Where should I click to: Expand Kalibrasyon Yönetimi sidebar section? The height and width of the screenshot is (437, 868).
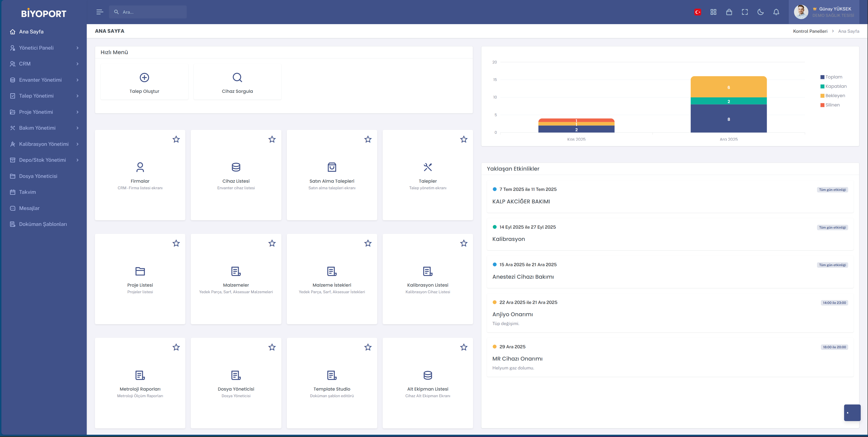[x=44, y=144]
